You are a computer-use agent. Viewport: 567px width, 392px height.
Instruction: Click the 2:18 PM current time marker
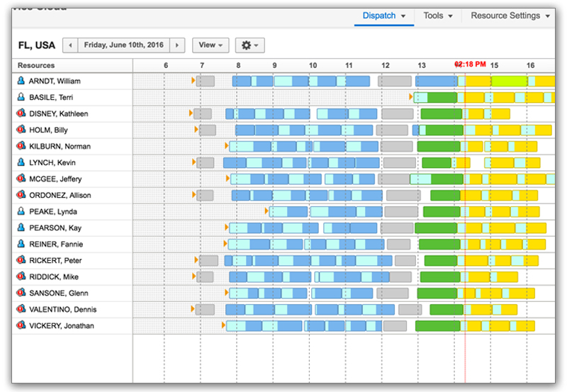[471, 65]
